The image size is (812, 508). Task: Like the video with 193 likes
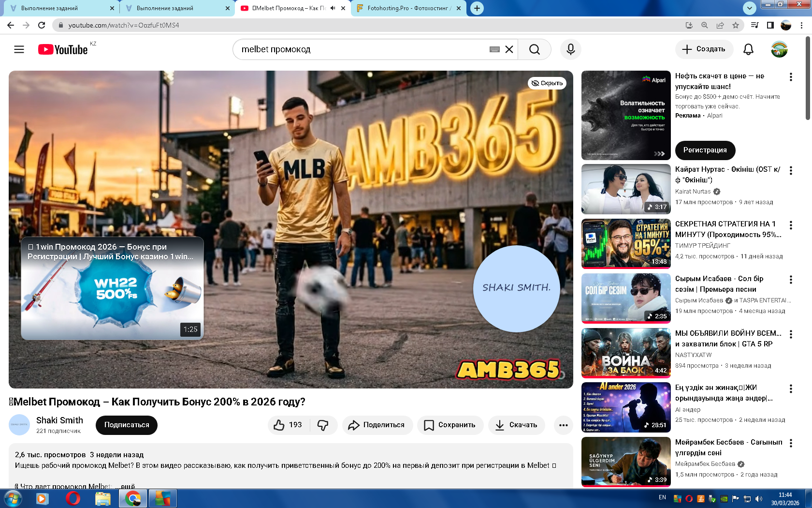(x=288, y=425)
